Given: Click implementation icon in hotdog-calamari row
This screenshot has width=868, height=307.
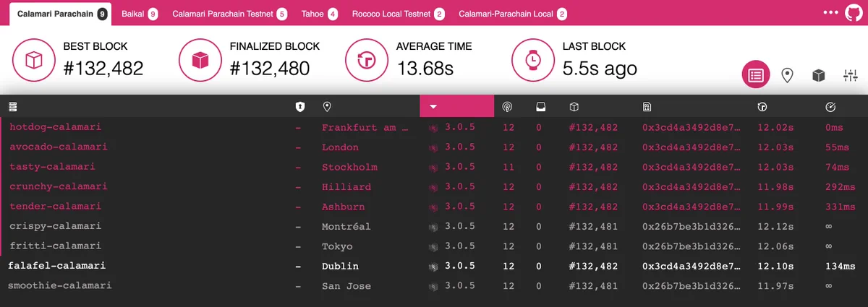Looking at the screenshot, I should pyautogui.click(x=433, y=127).
